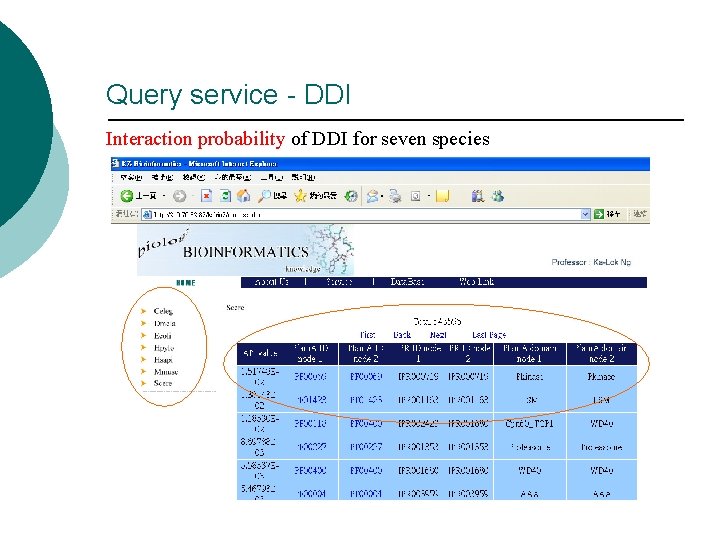Click the Bioinformatics banner image
Screen dimensions: 720x540
pos(246,250)
